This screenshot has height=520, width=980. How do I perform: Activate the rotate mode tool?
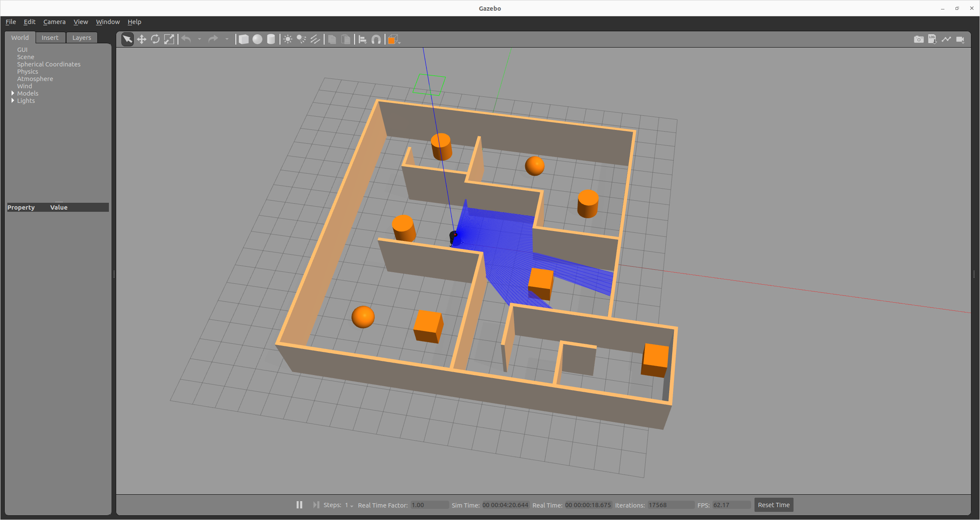pos(155,39)
